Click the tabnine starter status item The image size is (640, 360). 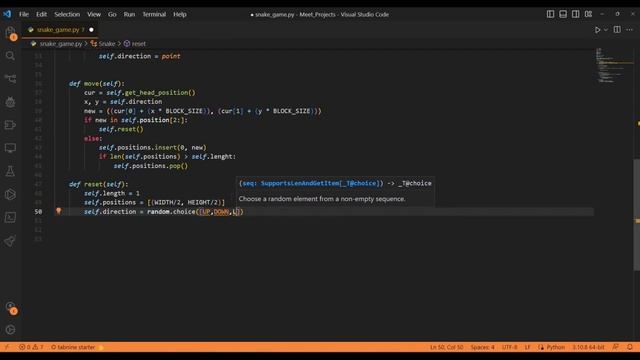(x=77, y=347)
